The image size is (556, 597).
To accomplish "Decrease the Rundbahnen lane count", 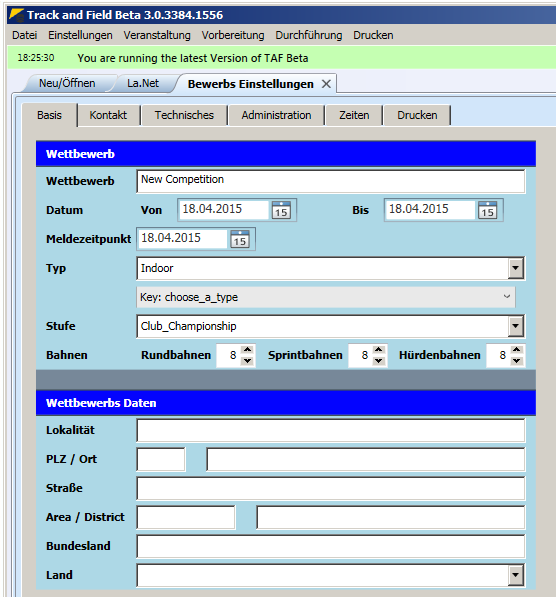I will 248,360.
